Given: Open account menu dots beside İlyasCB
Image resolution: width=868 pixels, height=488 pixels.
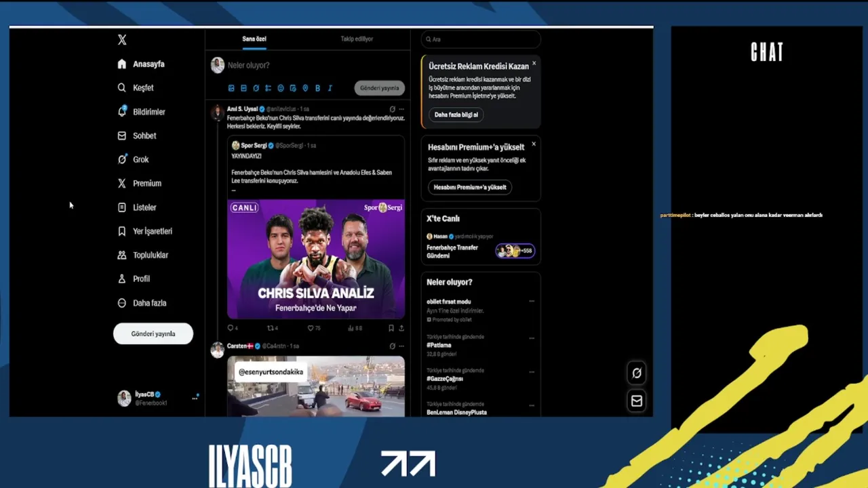Looking at the screenshot, I should [195, 398].
